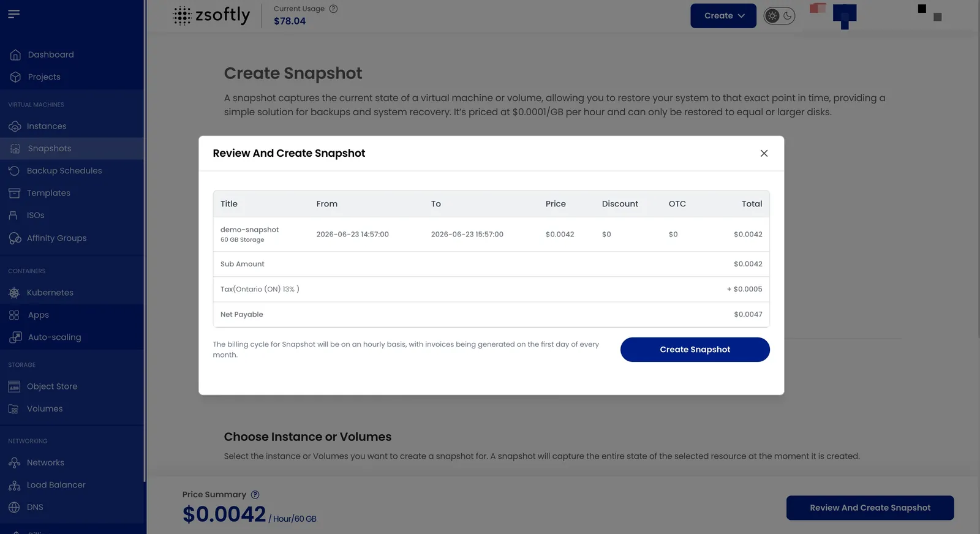This screenshot has height=534, width=980.
Task: Click From date 2026-06-23 14:57:00
Action: click(352, 235)
